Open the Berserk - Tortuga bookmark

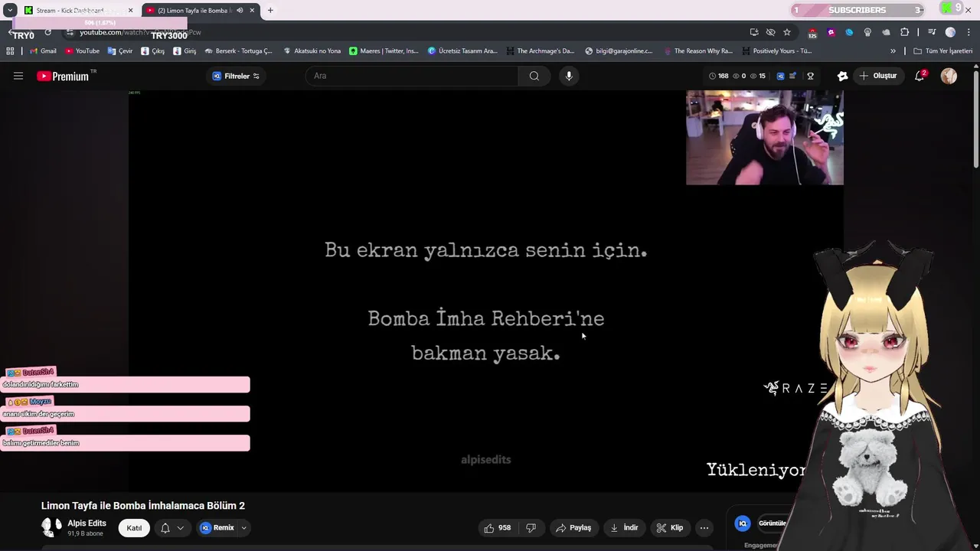pos(238,51)
